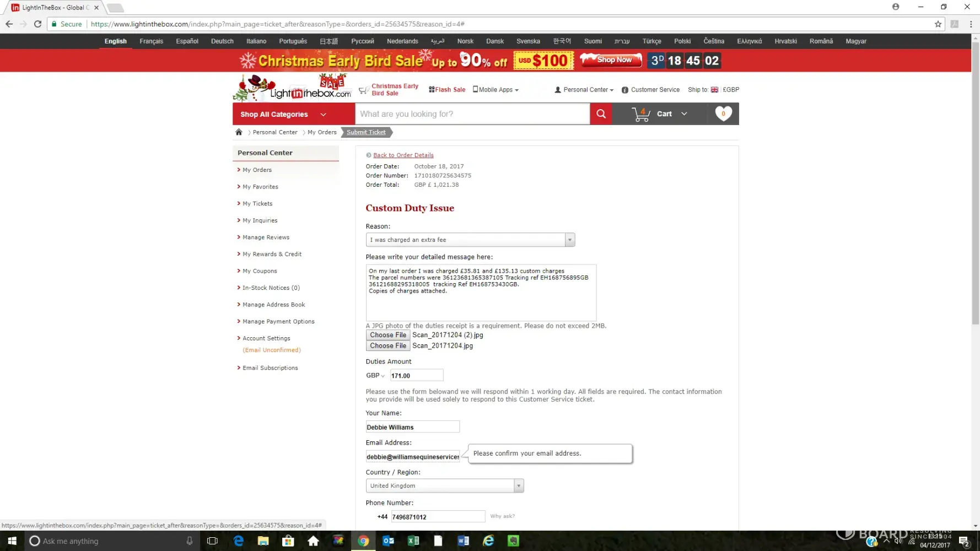
Task: Select the LightInTheBox browser tab
Action: pos(54,8)
